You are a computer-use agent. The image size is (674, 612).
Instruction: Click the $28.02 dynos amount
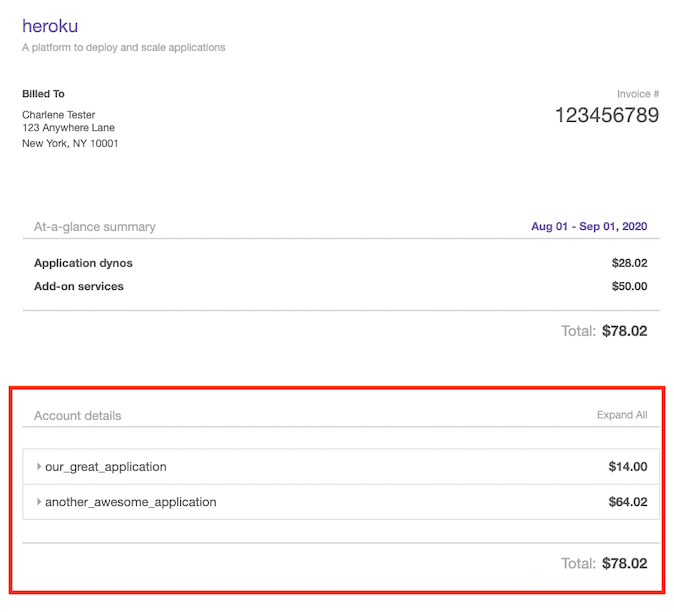[x=629, y=263]
